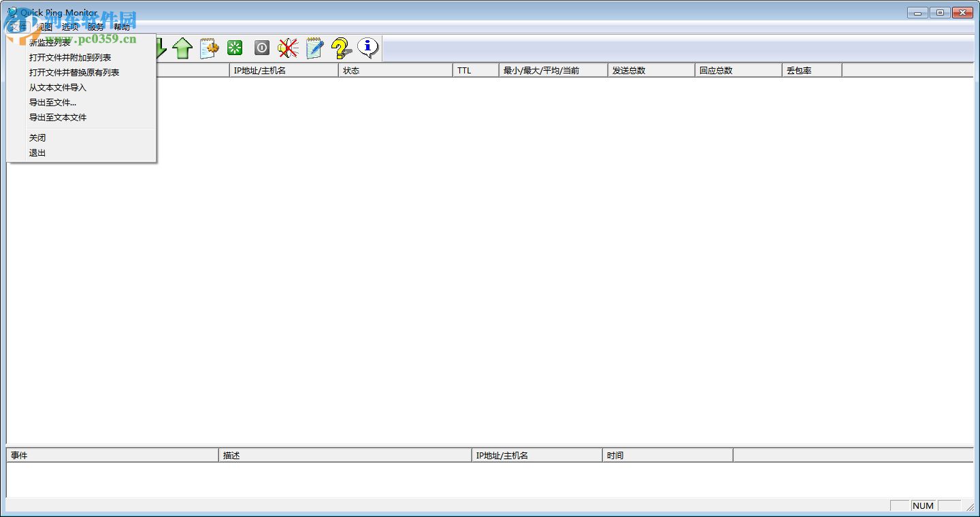Screen dimensions: 980x517
Task: Open the 服务 menu
Action: click(95, 27)
